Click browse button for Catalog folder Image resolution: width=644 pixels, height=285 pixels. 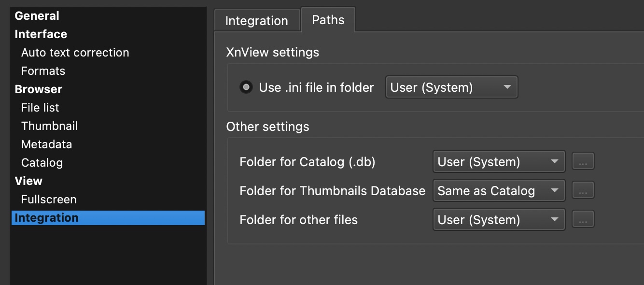583,162
